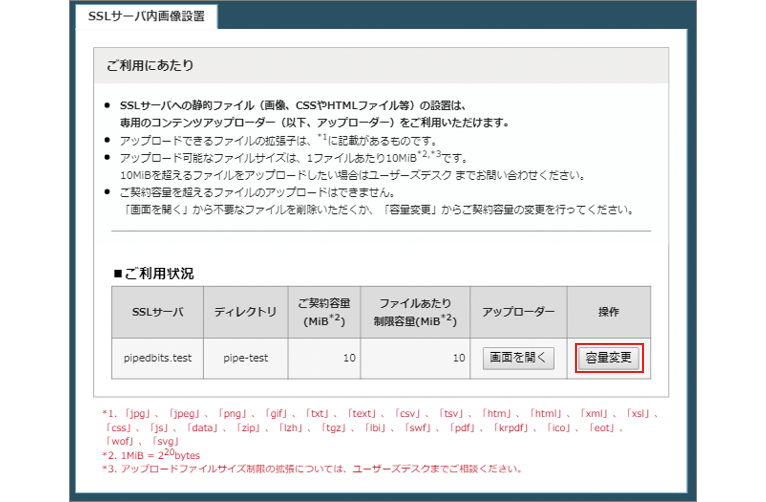This screenshot has height=502, width=766.
Task: Select the SSLサーバ内画像設置 tab
Action: point(146,16)
